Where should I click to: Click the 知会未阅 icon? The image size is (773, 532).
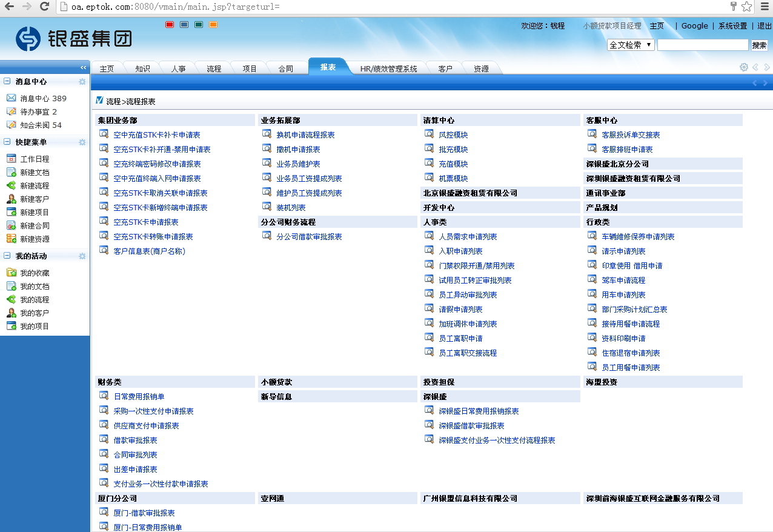point(11,125)
